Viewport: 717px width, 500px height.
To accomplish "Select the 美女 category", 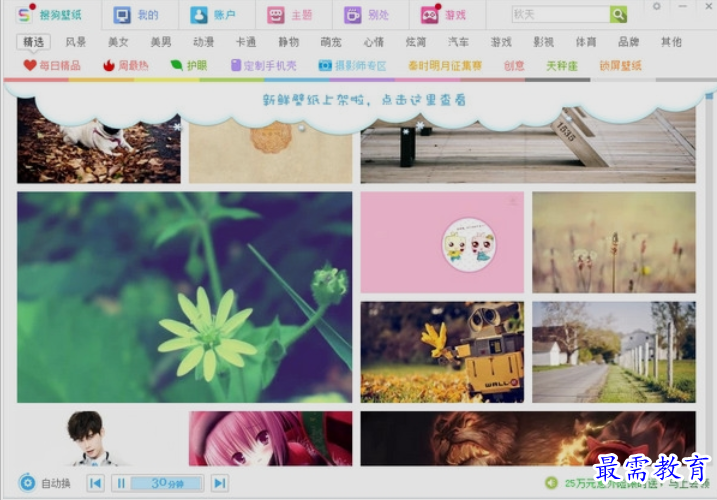I will [x=118, y=42].
